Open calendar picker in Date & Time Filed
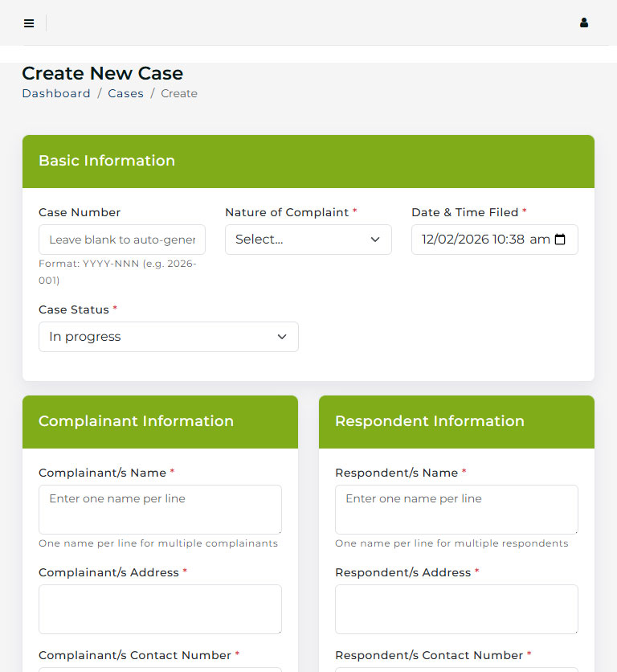 560,240
